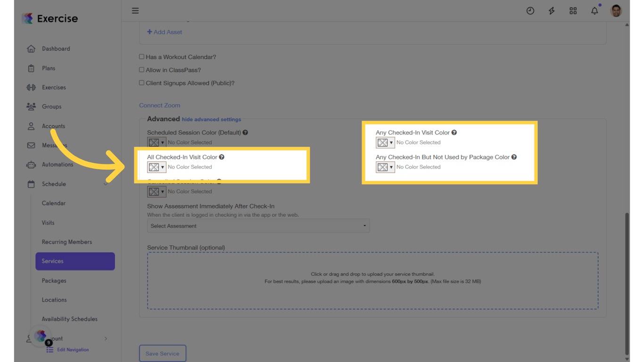
Task: Click the Groups icon in the sidebar
Action: point(32,107)
